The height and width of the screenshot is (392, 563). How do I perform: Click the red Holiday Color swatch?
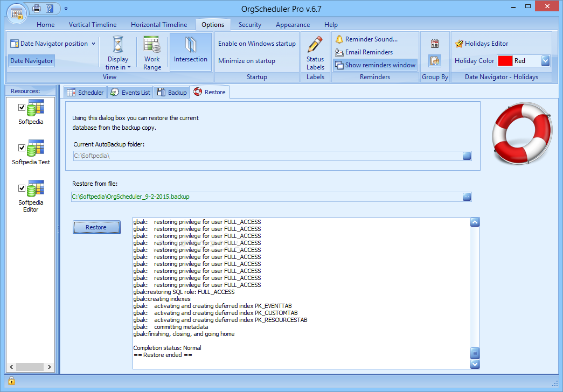coord(505,61)
